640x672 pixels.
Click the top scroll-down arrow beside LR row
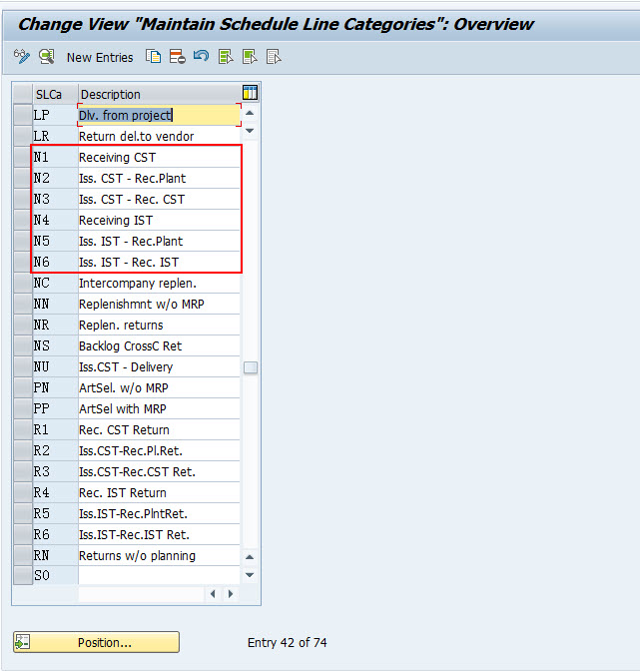point(250,131)
